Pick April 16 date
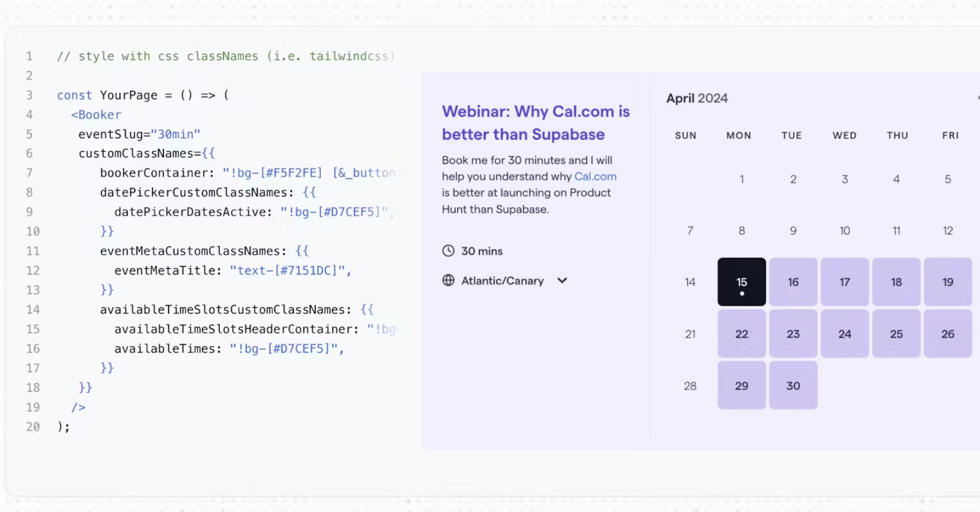980x512 pixels. coord(793,282)
